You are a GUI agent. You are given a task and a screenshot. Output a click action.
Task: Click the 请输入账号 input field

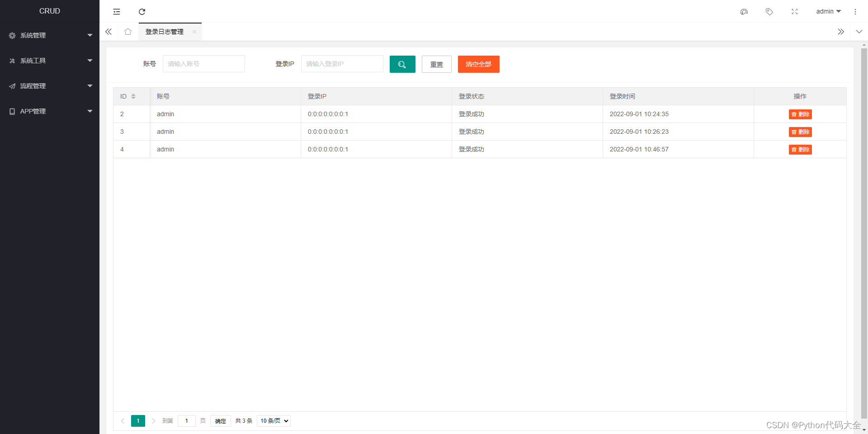pos(203,64)
